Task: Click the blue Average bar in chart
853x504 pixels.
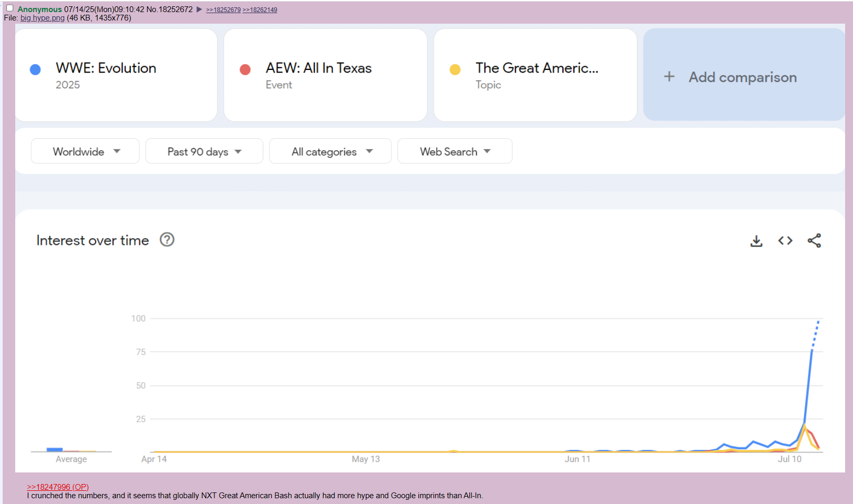Action: point(55,449)
